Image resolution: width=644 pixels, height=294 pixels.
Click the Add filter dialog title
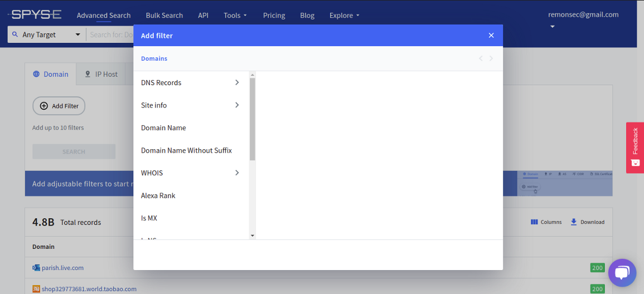click(157, 36)
